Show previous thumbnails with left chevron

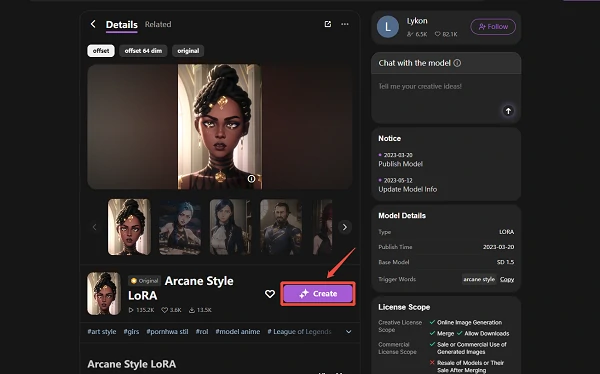(x=95, y=227)
